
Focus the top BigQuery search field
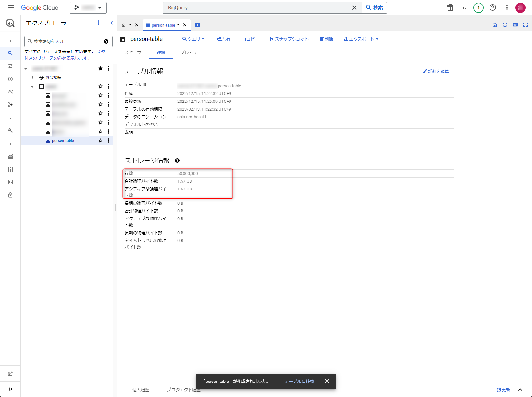(x=262, y=7)
